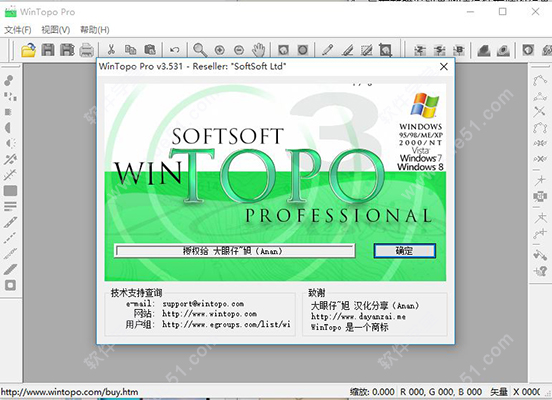Click the solid half-circle icon in left sidebar

(x=8, y=127)
